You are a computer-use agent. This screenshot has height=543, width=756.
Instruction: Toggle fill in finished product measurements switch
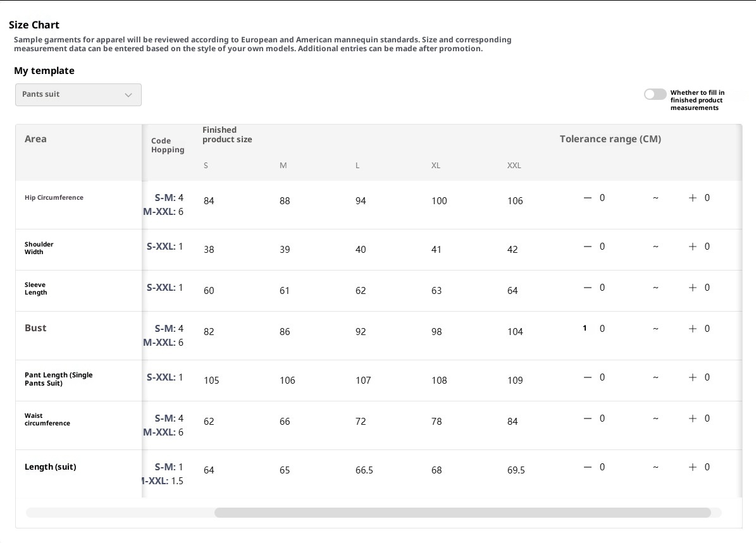click(x=655, y=94)
